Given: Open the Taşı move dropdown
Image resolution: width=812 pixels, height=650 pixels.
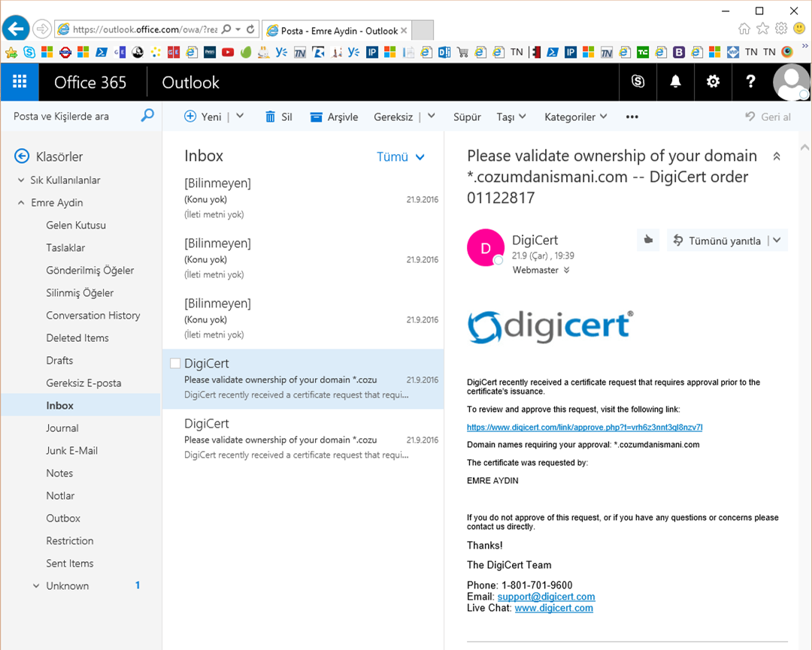Looking at the screenshot, I should [511, 117].
